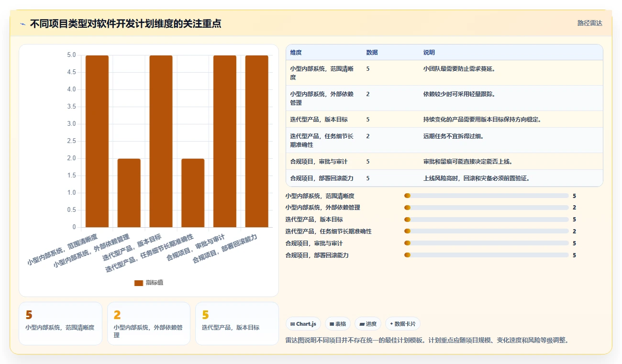The height and width of the screenshot is (364, 622).
Task: Click the lightning icon beside the page title
Action: [23, 24]
